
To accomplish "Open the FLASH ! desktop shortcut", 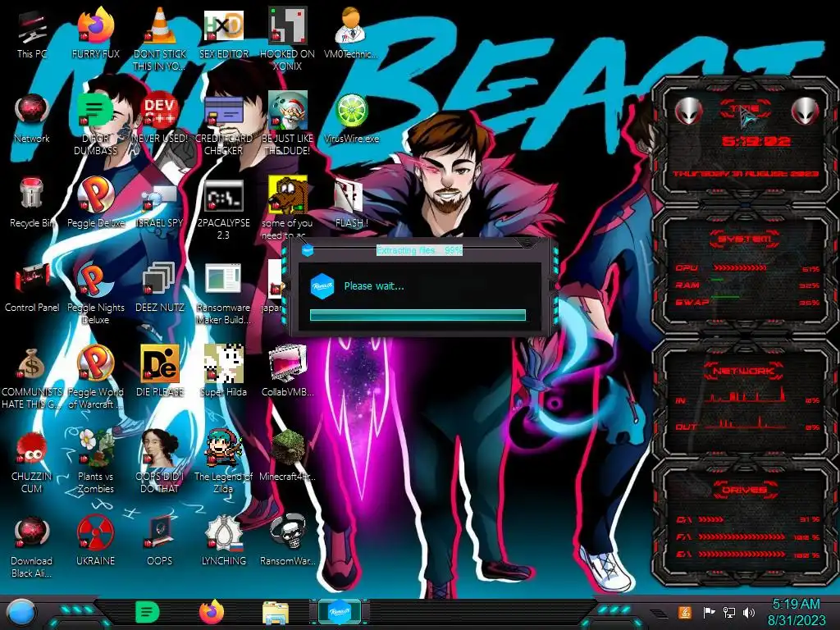I will pyautogui.click(x=351, y=196).
